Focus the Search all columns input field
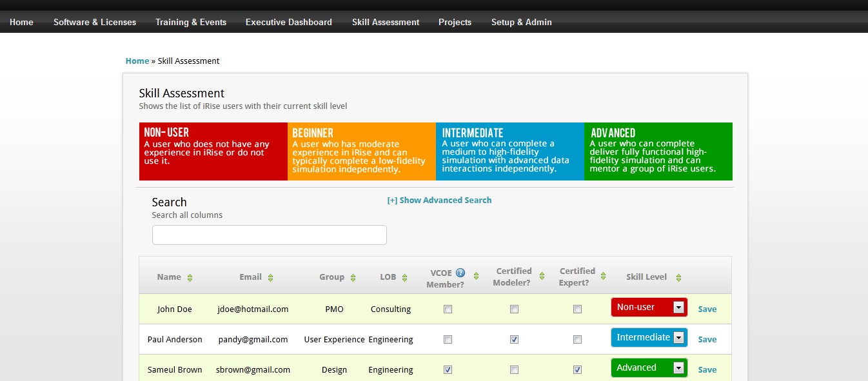This screenshot has height=381, width=868. click(270, 235)
